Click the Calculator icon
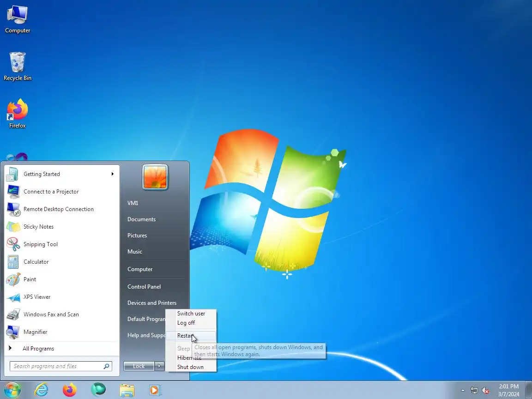The height and width of the screenshot is (399, 532). click(x=13, y=262)
